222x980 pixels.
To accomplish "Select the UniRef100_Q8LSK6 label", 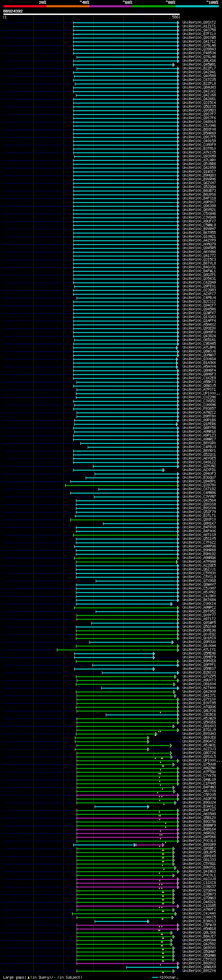I will pos(199,932).
